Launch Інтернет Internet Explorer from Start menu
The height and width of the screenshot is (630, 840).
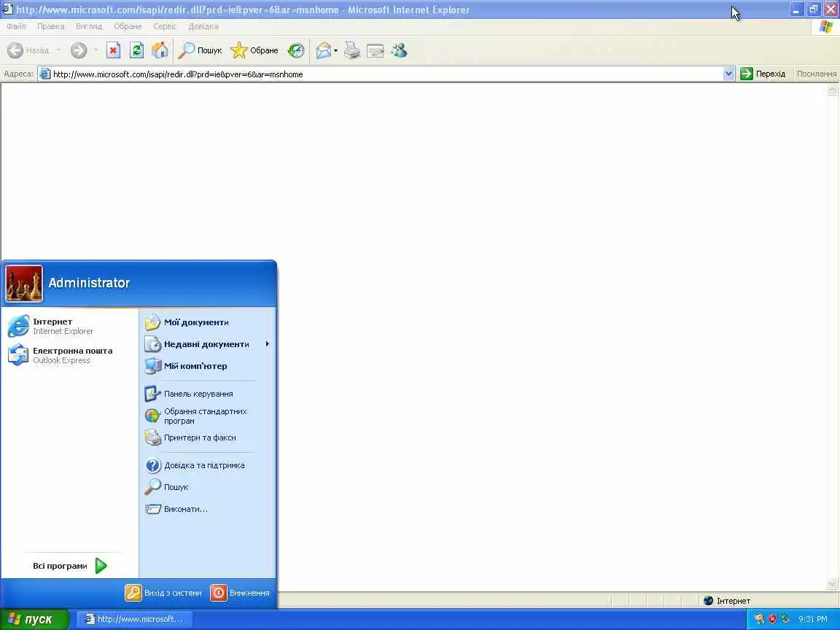pyautogui.click(x=70, y=326)
